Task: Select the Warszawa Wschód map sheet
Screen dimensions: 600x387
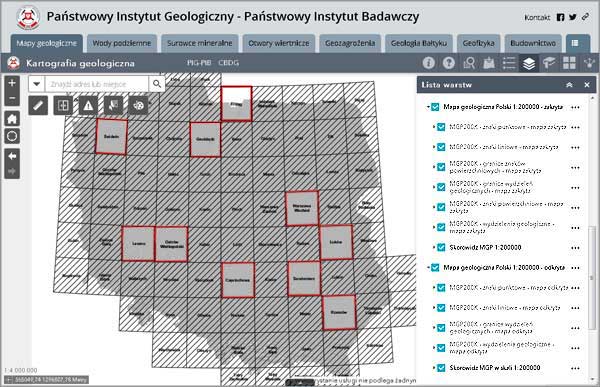Action: pos(302,208)
